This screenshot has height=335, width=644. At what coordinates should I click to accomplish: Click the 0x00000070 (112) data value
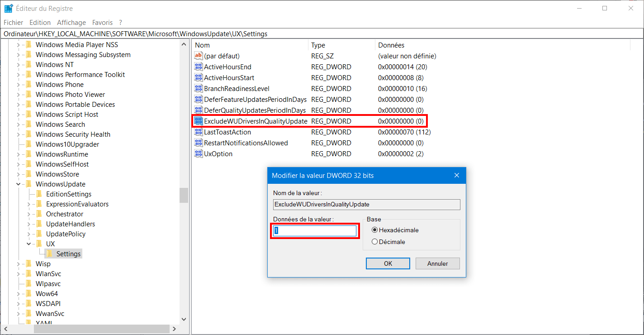coord(404,132)
